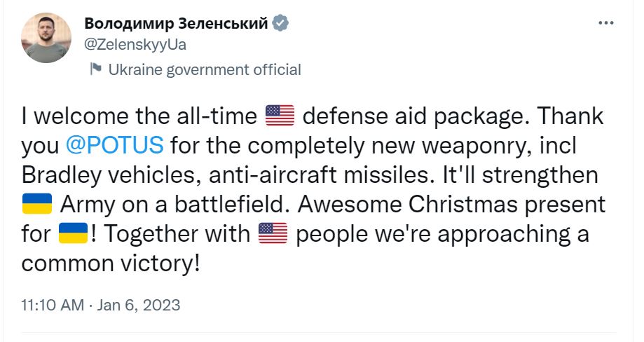The image size is (644, 342).
Task: Click US flag emoji before "people"
Action: 273,233
